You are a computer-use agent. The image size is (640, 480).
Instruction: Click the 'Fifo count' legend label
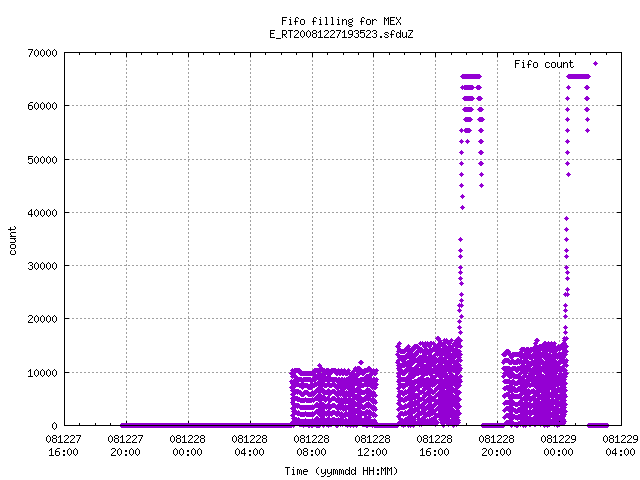[544, 64]
